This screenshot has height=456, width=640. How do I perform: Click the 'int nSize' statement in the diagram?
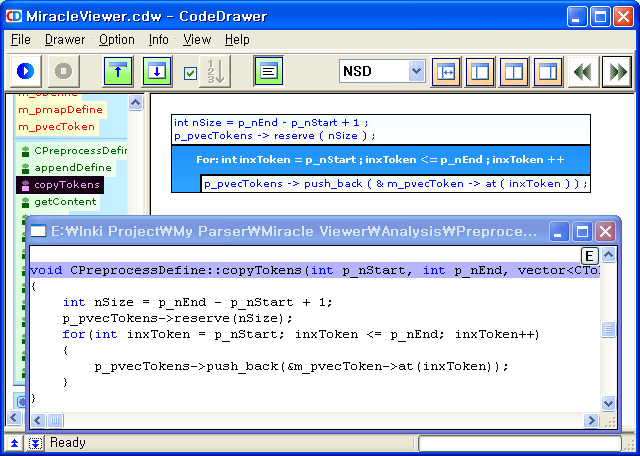pyautogui.click(x=271, y=122)
